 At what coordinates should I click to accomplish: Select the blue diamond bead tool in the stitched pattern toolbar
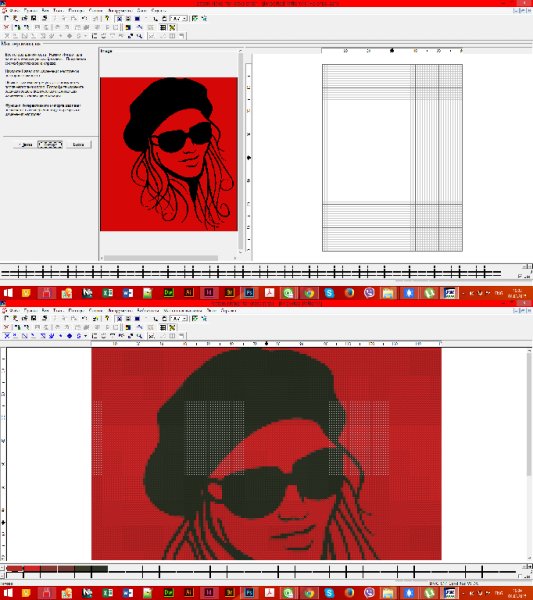(x=69, y=336)
